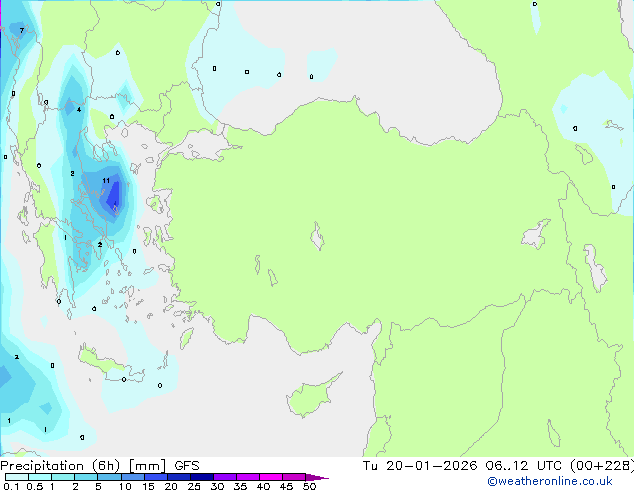Image resolution: width=634 pixels, height=490 pixels.
Task: Click the 5–10 mm legend swatch
Action: click(x=109, y=477)
